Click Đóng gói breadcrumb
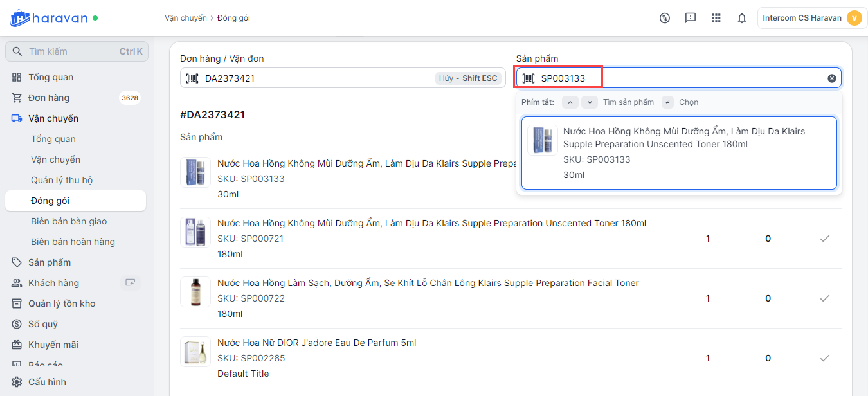 [233, 18]
